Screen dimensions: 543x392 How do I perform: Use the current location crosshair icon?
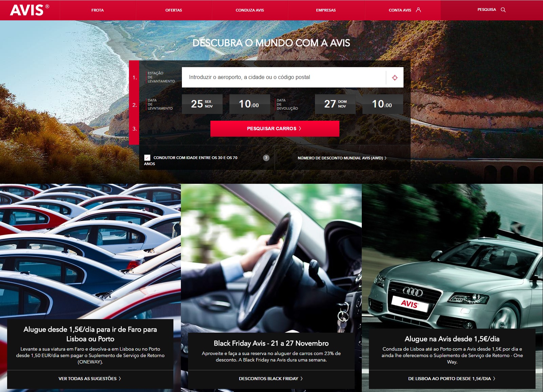[x=395, y=78]
